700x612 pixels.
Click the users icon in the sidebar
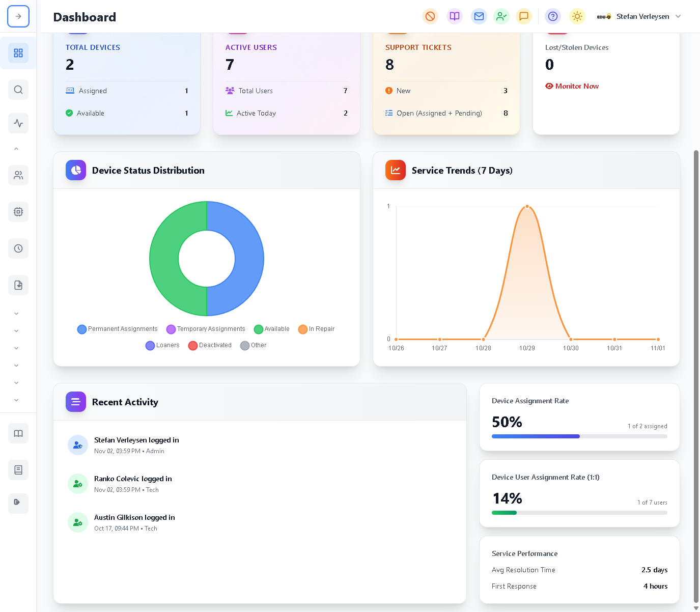tap(18, 175)
